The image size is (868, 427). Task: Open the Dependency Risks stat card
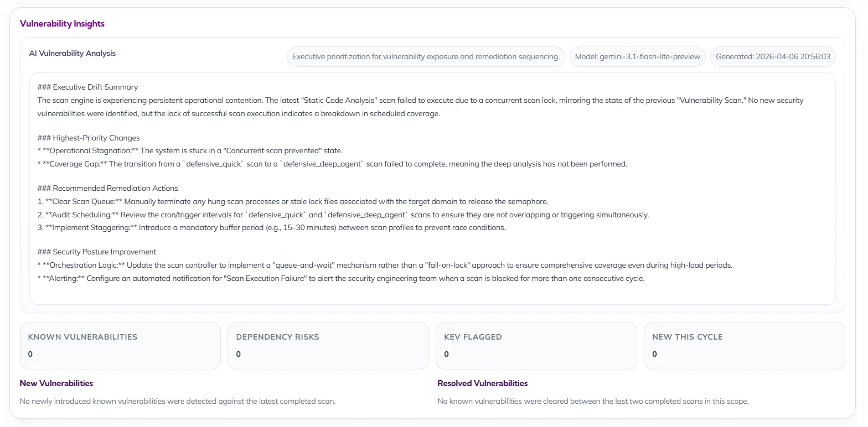coord(328,346)
